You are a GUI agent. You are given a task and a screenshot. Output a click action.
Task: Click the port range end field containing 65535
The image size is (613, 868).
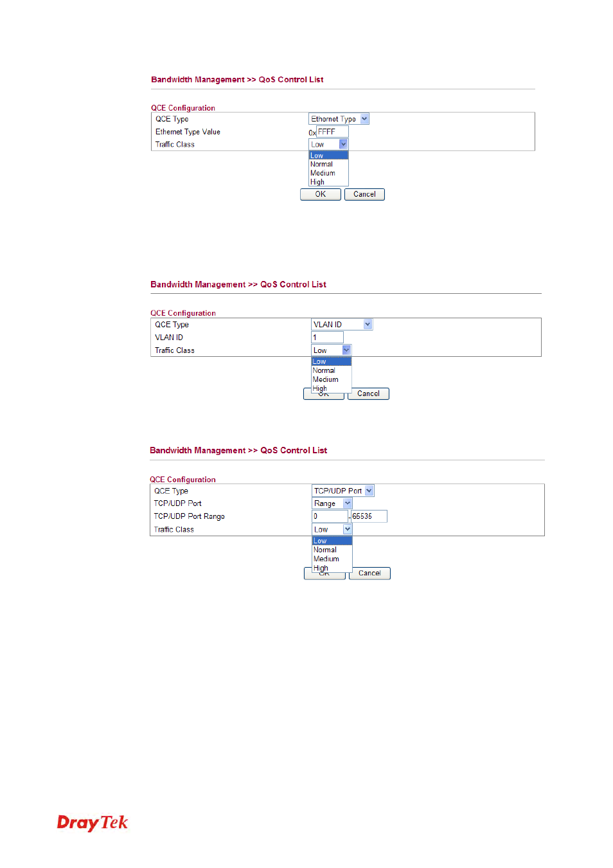368,516
